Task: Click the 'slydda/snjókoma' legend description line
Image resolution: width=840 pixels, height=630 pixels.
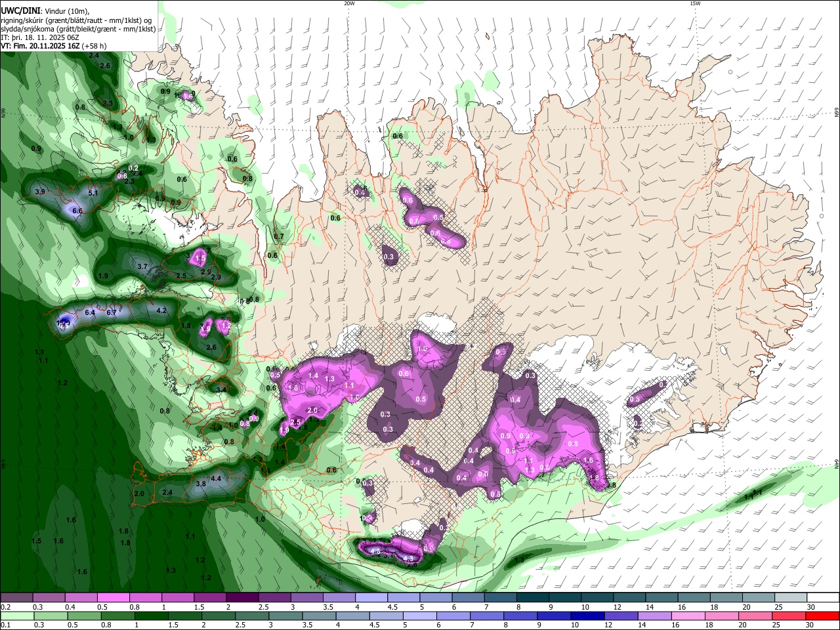Action: [78, 29]
